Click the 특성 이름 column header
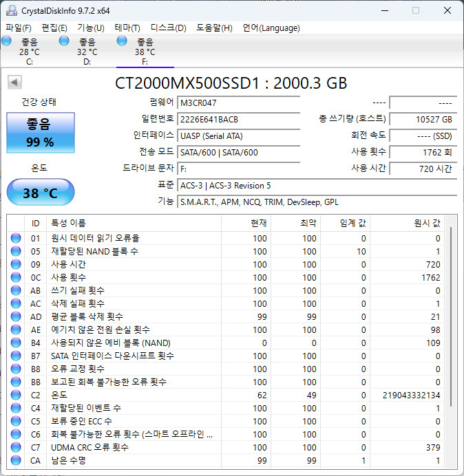This screenshot has width=464, height=476. click(x=134, y=224)
